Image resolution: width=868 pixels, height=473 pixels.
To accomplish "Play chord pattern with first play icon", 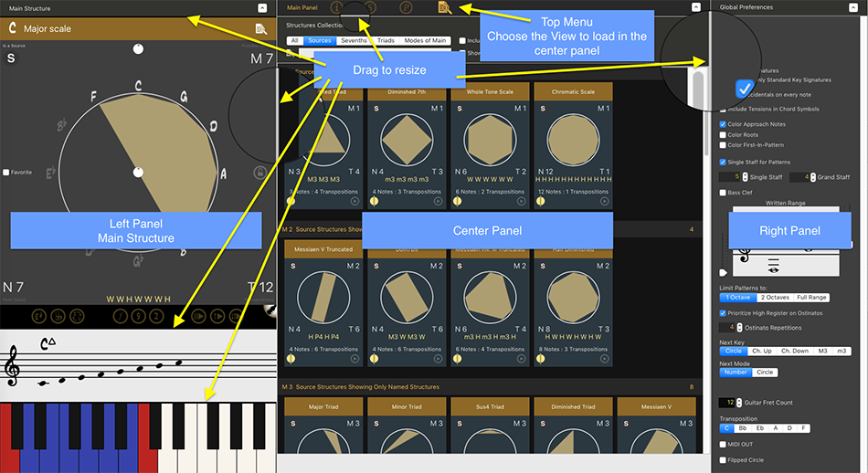I will 198,316.
